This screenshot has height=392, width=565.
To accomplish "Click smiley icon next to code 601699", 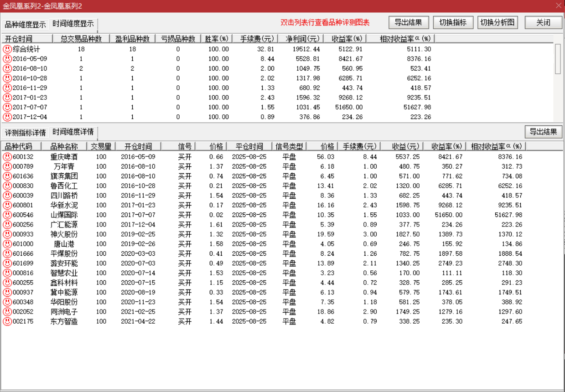I will pyautogui.click(x=7, y=263).
